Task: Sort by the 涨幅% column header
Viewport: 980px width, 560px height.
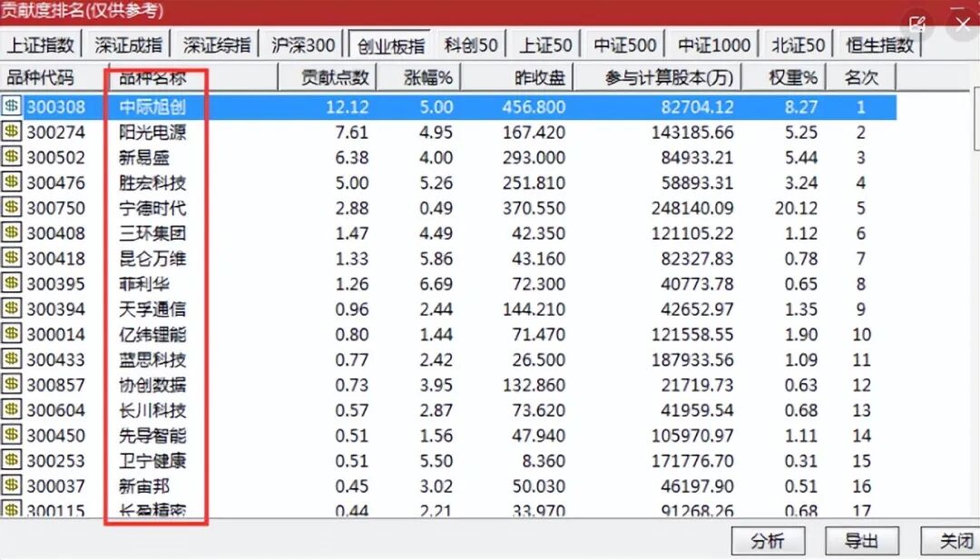Action: 418,77
